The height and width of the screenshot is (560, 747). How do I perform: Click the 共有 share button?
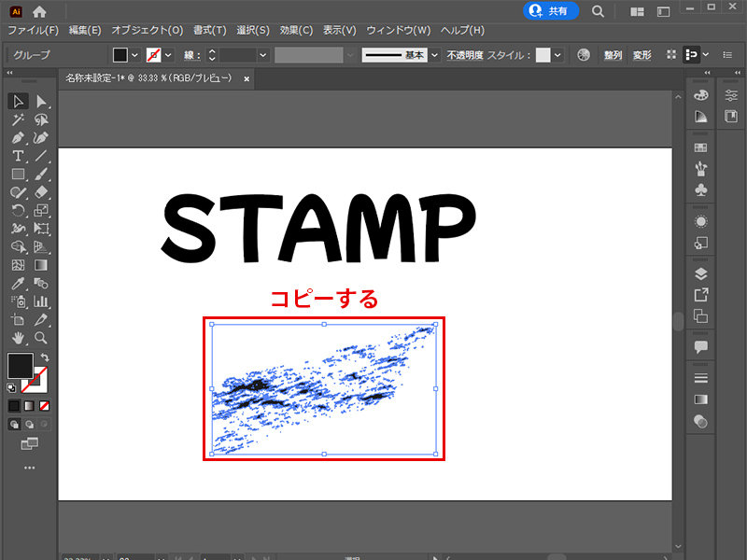[x=550, y=12]
